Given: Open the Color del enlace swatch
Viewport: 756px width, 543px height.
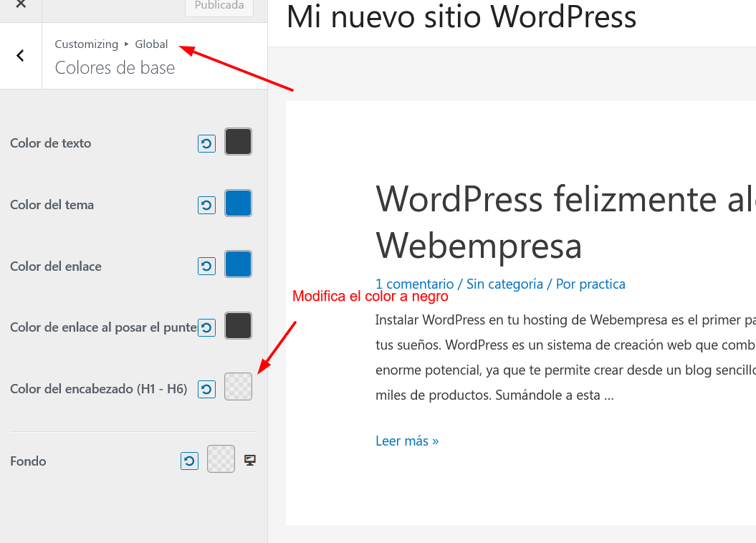Looking at the screenshot, I should (238, 264).
